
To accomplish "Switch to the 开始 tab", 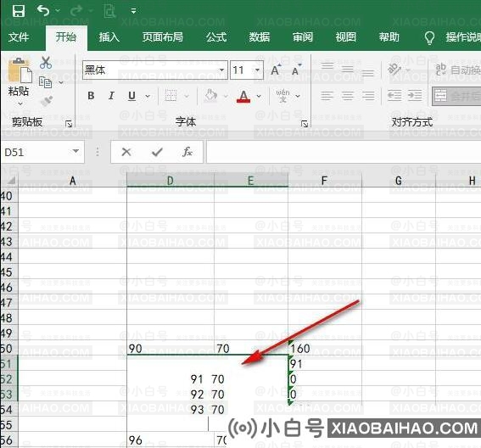I will 66,37.
